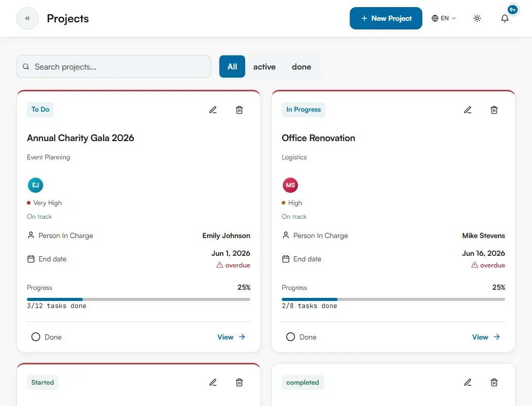Delete the Annual Charity Gala 2026 project

239,110
